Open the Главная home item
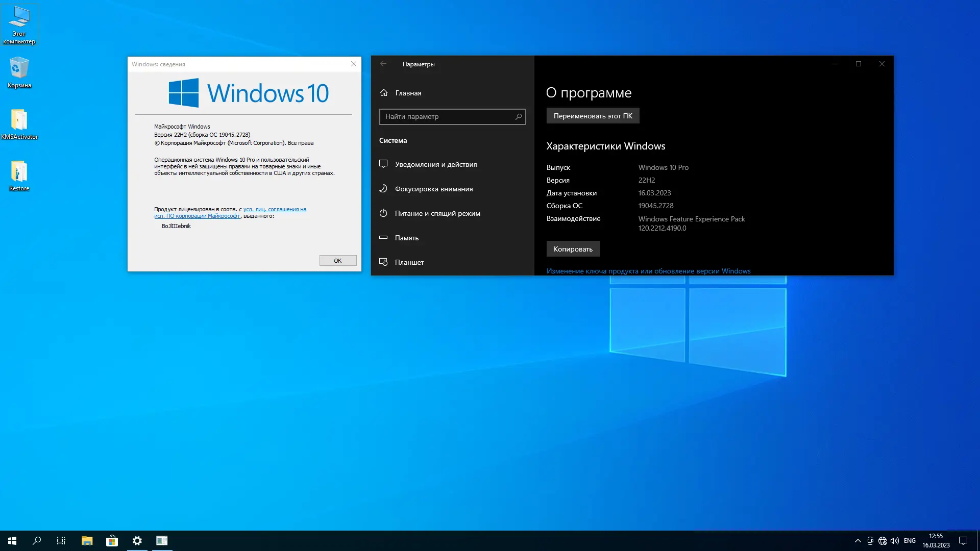The width and height of the screenshot is (980, 551). [408, 93]
